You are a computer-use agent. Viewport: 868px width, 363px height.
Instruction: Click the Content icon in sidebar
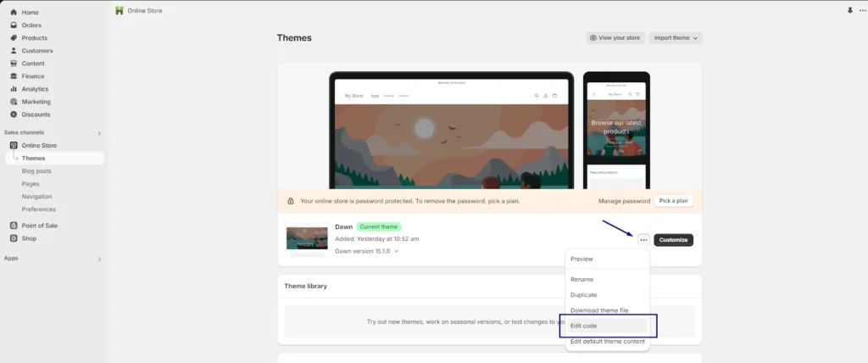point(14,63)
